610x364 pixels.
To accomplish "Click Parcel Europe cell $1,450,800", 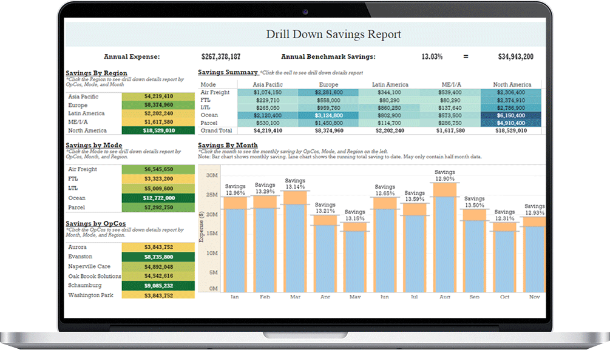I will (328, 123).
